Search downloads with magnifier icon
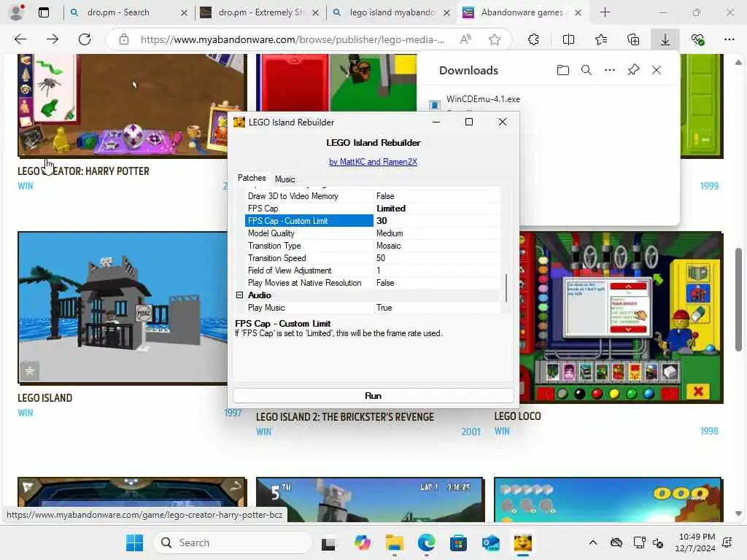The width and height of the screenshot is (747, 560). [x=587, y=71]
